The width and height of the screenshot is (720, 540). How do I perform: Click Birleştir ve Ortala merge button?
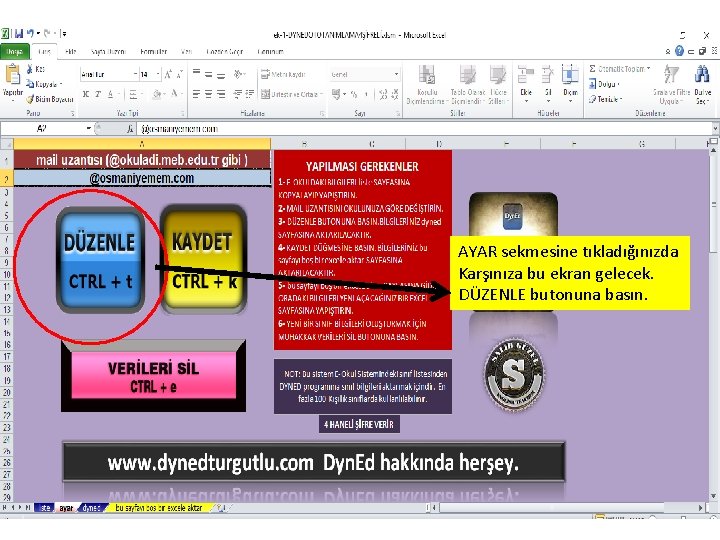tap(292, 94)
